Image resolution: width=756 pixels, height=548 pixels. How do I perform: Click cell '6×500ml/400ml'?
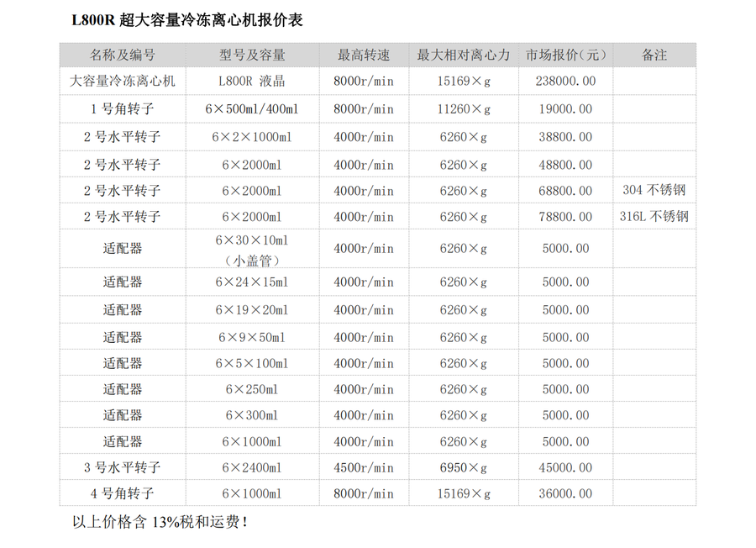pyautogui.click(x=252, y=108)
